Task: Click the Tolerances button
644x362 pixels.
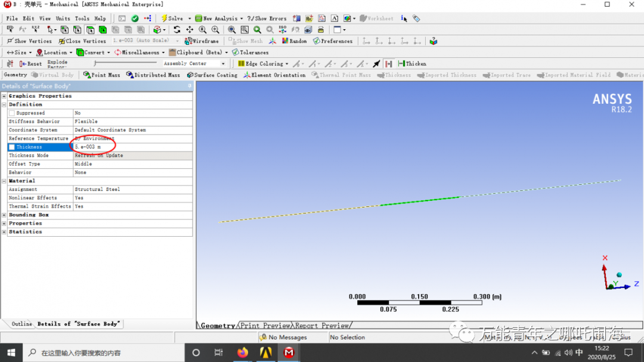Action: 250,52
